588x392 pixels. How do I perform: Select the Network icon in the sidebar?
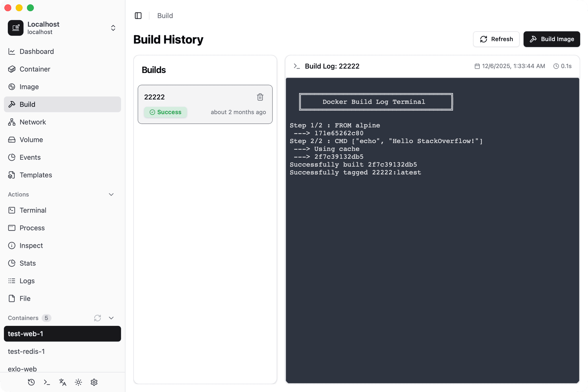[11, 122]
